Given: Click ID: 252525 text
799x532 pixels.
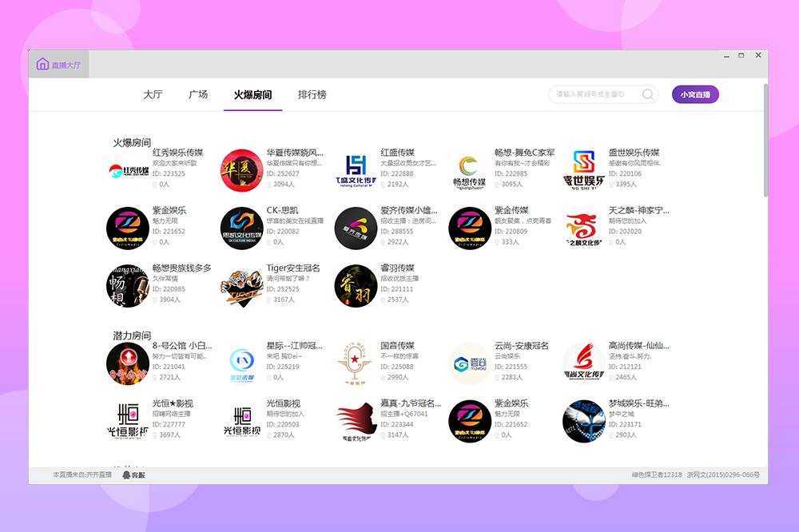Looking at the screenshot, I should point(283,289).
